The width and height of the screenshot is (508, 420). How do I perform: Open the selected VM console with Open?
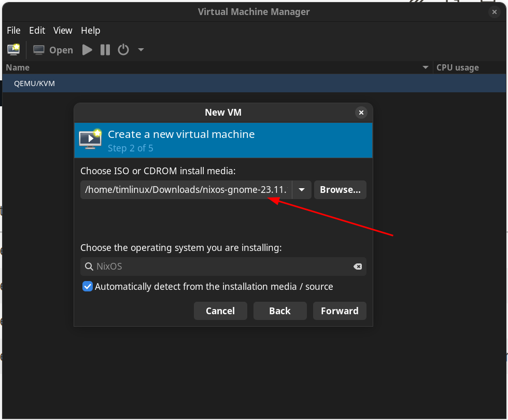point(53,50)
